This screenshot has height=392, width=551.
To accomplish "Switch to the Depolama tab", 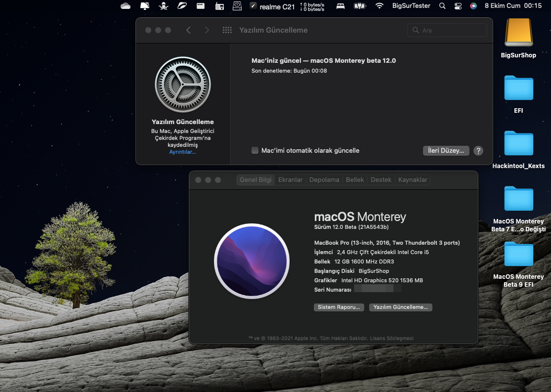I will (x=324, y=180).
